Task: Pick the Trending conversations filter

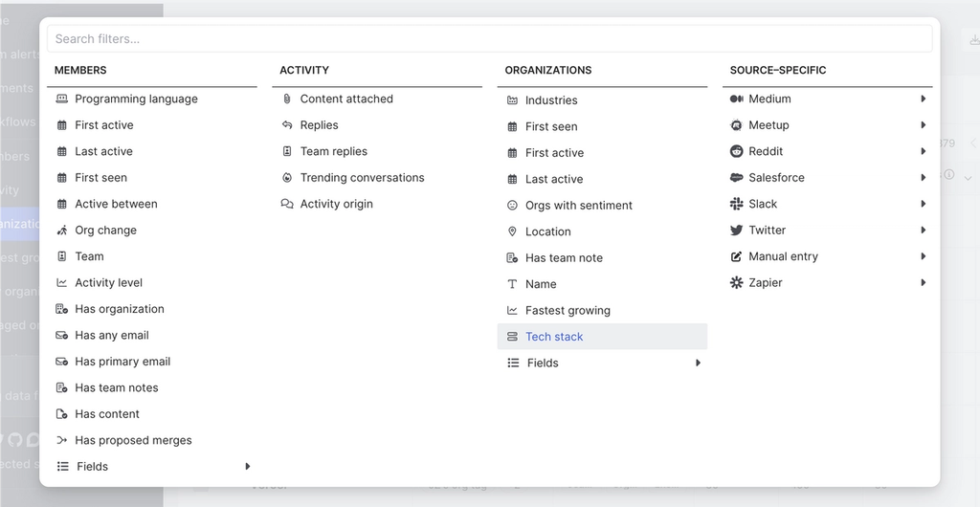Action: [362, 178]
